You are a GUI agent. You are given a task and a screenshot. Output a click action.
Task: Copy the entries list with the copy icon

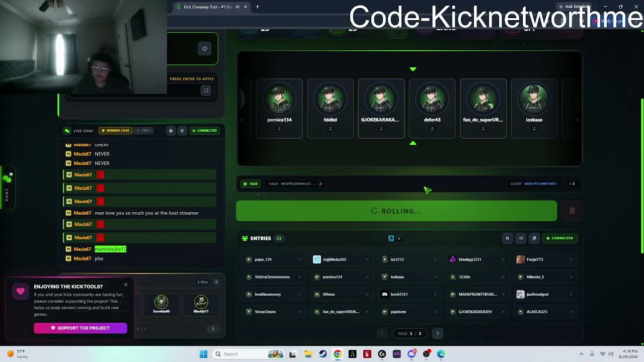tap(534, 238)
